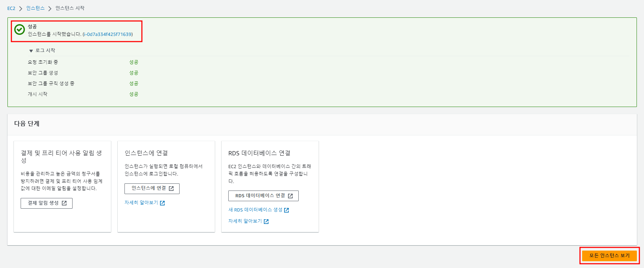Click the 개시 시작 log row label
This screenshot has height=268, width=644.
coord(38,94)
